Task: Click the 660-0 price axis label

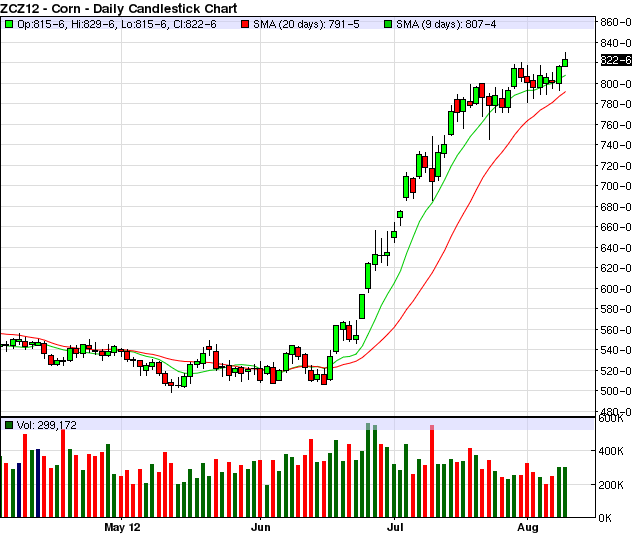Action: [616, 227]
